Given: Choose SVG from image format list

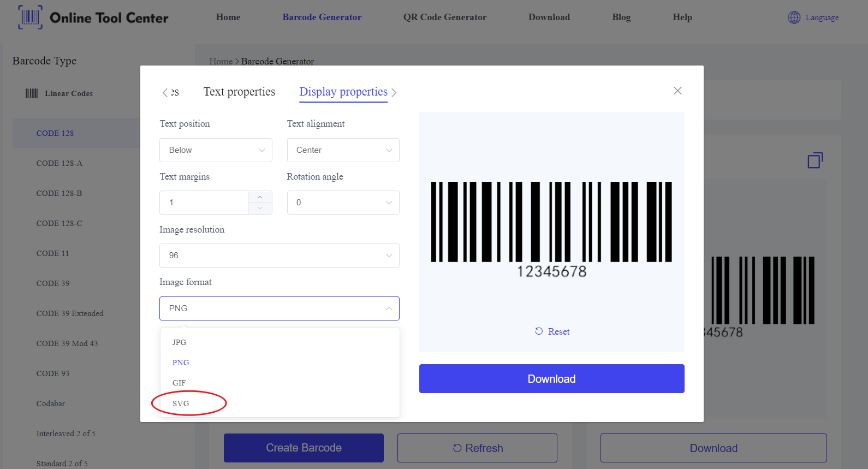Looking at the screenshot, I should pos(280,403).
